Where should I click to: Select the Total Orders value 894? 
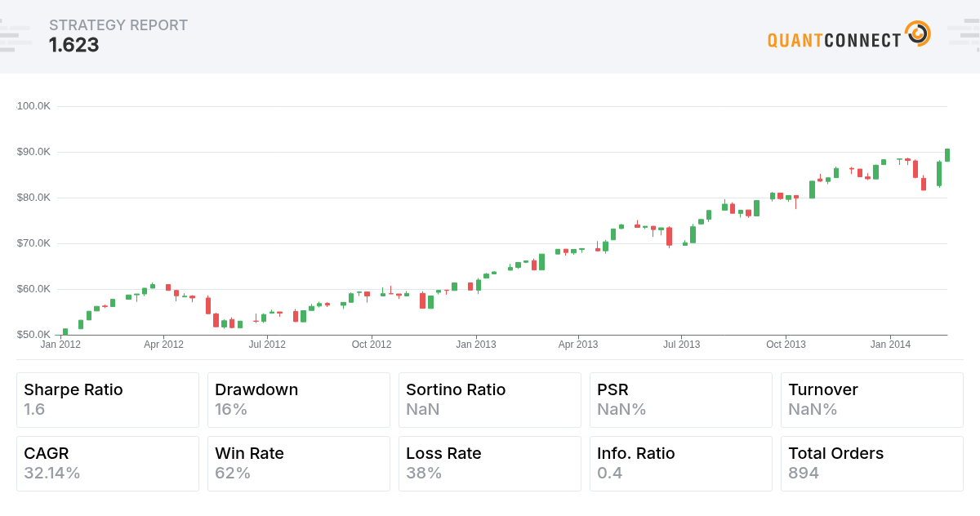tap(804, 473)
